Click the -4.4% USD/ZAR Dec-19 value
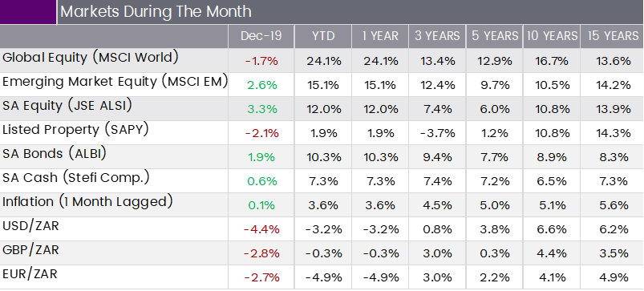This screenshot has width=644, height=291. click(x=261, y=229)
